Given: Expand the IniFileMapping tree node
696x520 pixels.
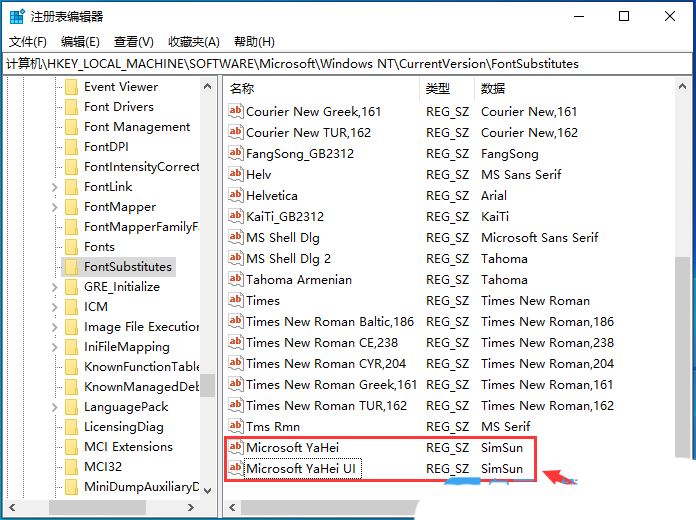Looking at the screenshot, I should [x=55, y=347].
